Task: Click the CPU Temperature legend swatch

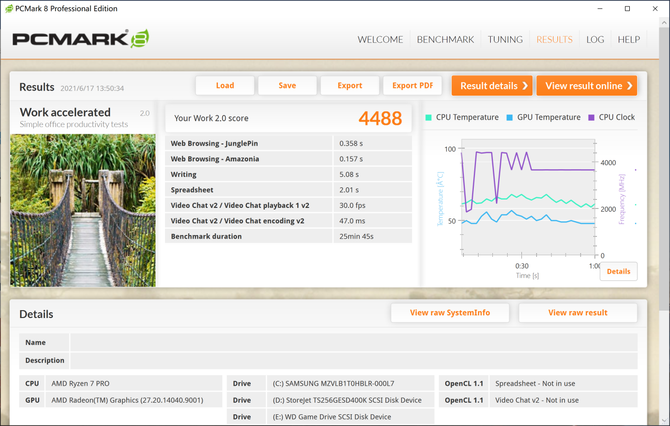Action: [429, 117]
